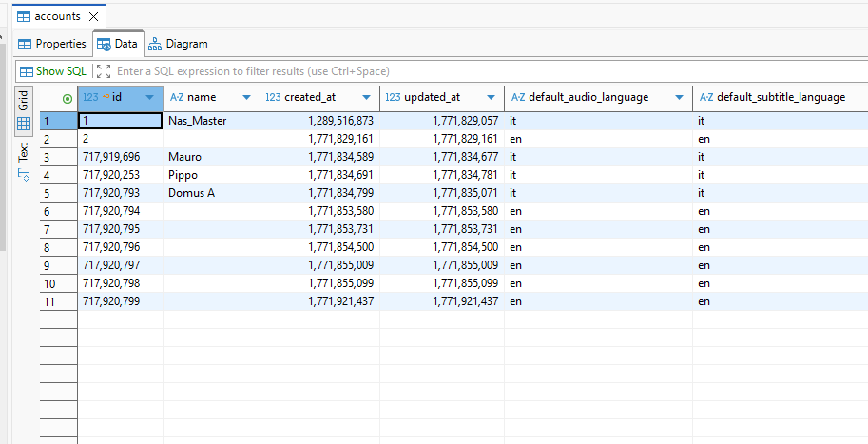The image size is (868, 444).
Task: Click the default_subtitle_language column header
Action: point(780,97)
